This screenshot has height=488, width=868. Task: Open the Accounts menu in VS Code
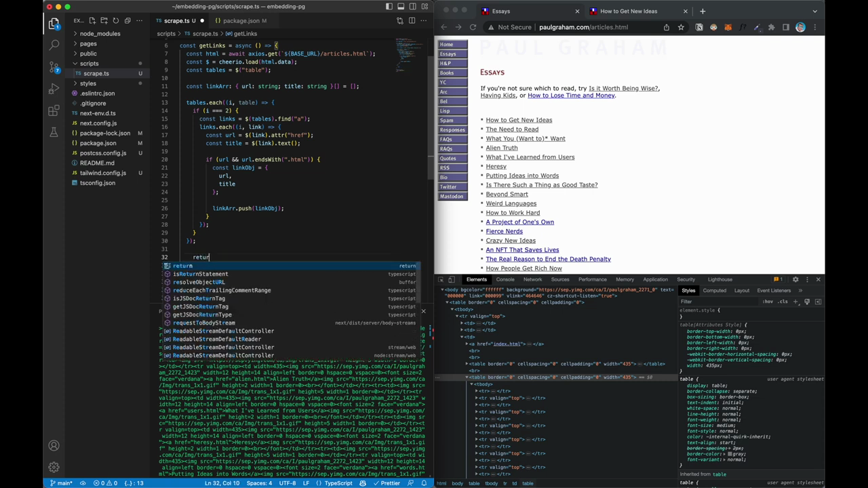[x=54, y=446]
